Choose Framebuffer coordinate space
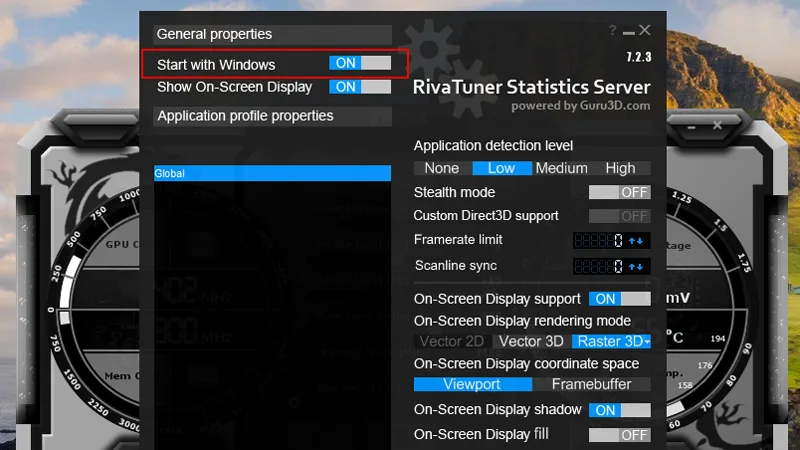The width and height of the screenshot is (800, 450). click(591, 384)
